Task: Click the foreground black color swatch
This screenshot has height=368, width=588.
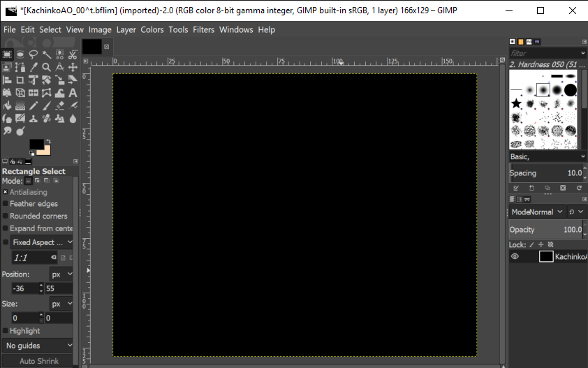Action: click(x=36, y=144)
